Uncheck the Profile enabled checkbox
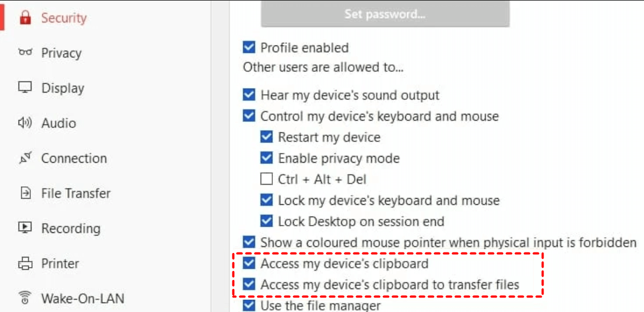644x312 pixels. [x=249, y=48]
